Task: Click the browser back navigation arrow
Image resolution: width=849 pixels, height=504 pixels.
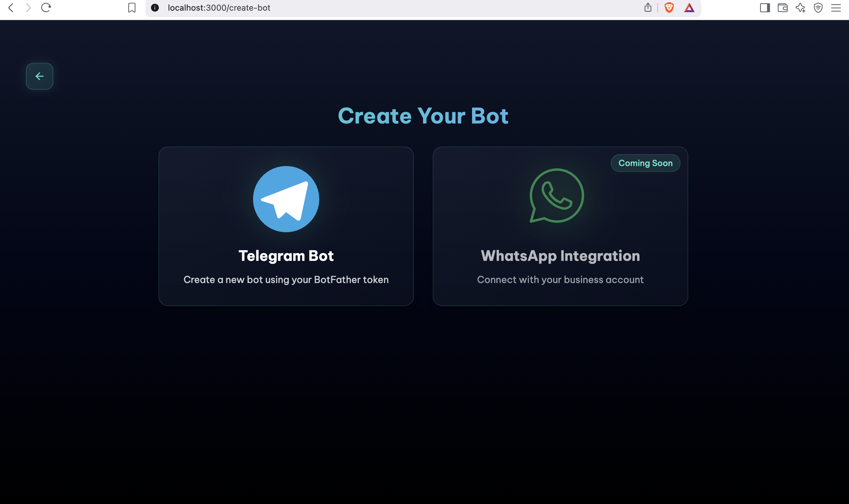Action: pyautogui.click(x=11, y=7)
